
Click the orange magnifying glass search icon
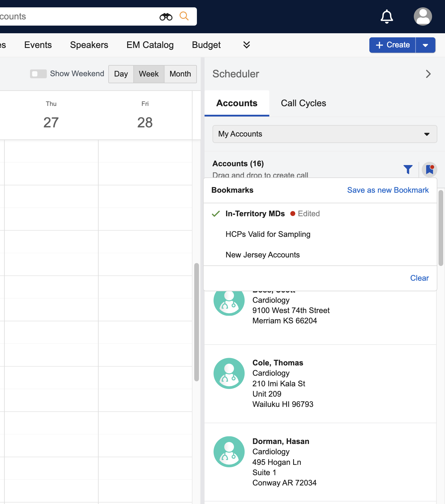pyautogui.click(x=184, y=16)
